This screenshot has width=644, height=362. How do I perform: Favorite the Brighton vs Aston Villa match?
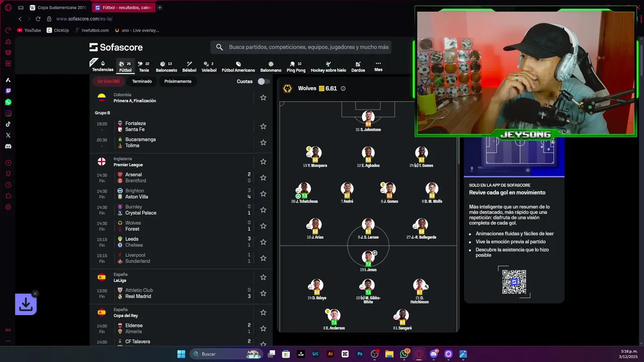[263, 194]
